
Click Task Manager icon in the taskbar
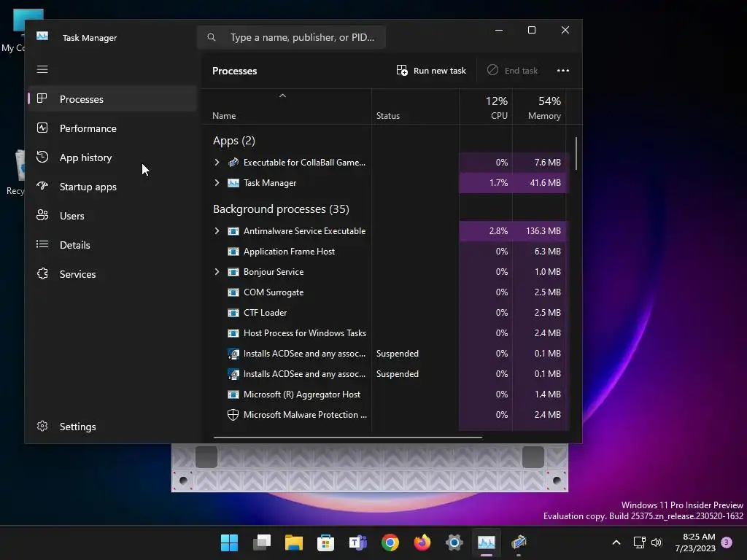coord(487,542)
